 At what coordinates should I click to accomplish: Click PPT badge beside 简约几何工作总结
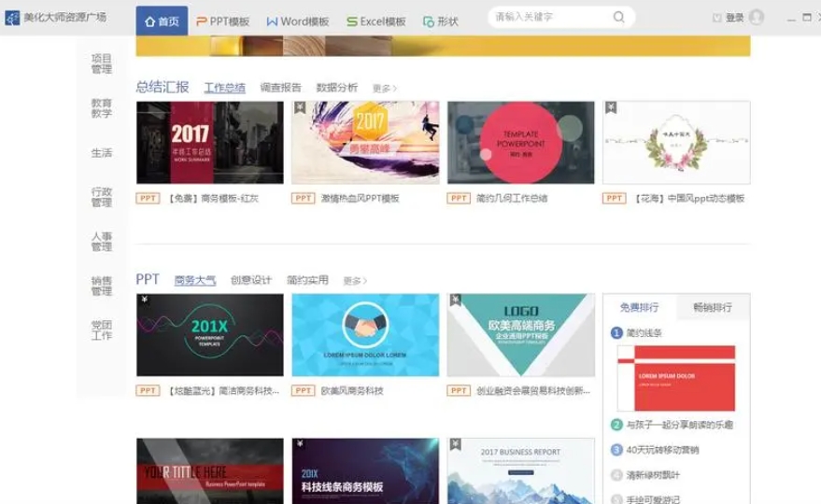click(459, 199)
